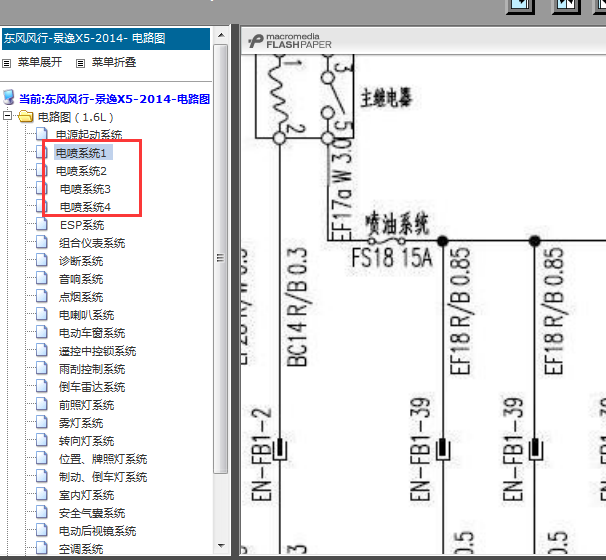Click the page icon beside 位置、牌照灯系统
The width and height of the screenshot is (606, 560).
(x=42, y=458)
